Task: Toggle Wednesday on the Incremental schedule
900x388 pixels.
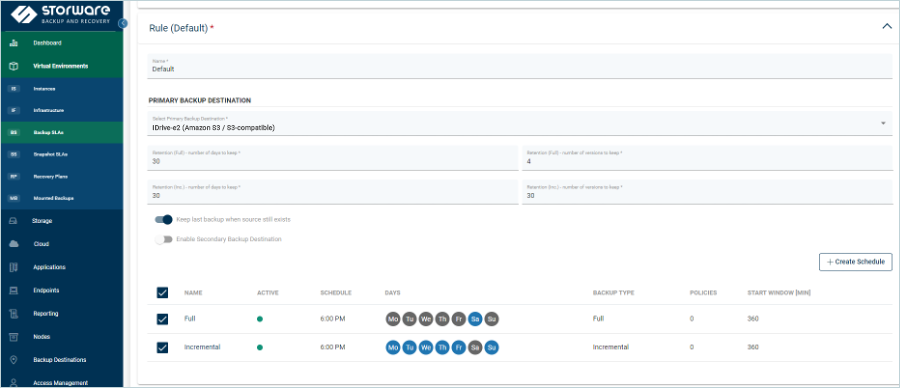Action: (x=425, y=347)
